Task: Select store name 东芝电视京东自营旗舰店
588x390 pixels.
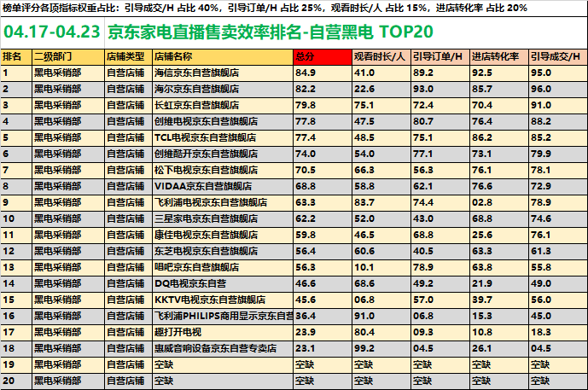Action: [206, 251]
